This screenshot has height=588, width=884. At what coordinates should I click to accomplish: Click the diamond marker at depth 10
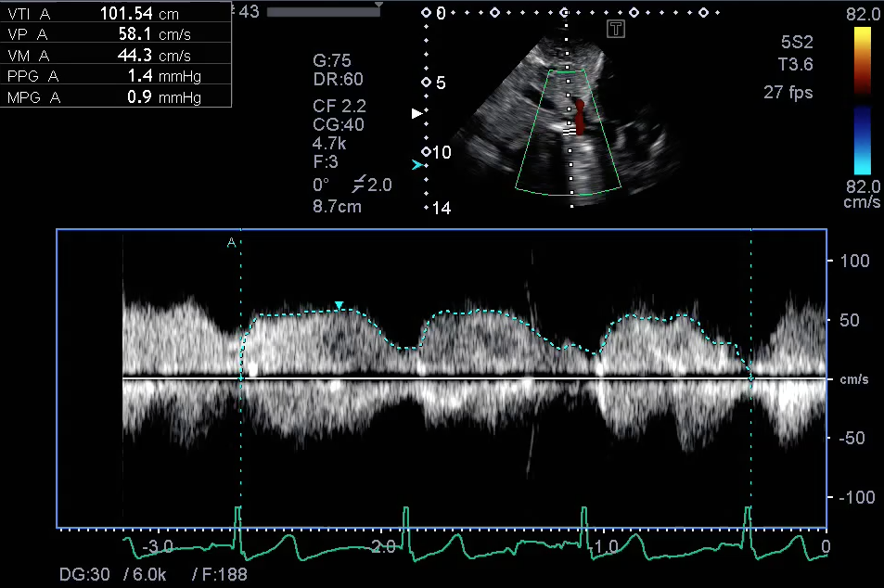[426, 151]
